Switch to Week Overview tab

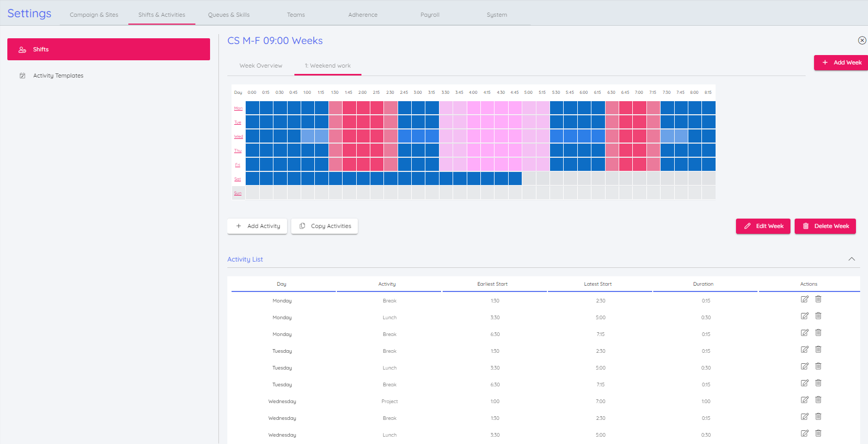pos(261,66)
